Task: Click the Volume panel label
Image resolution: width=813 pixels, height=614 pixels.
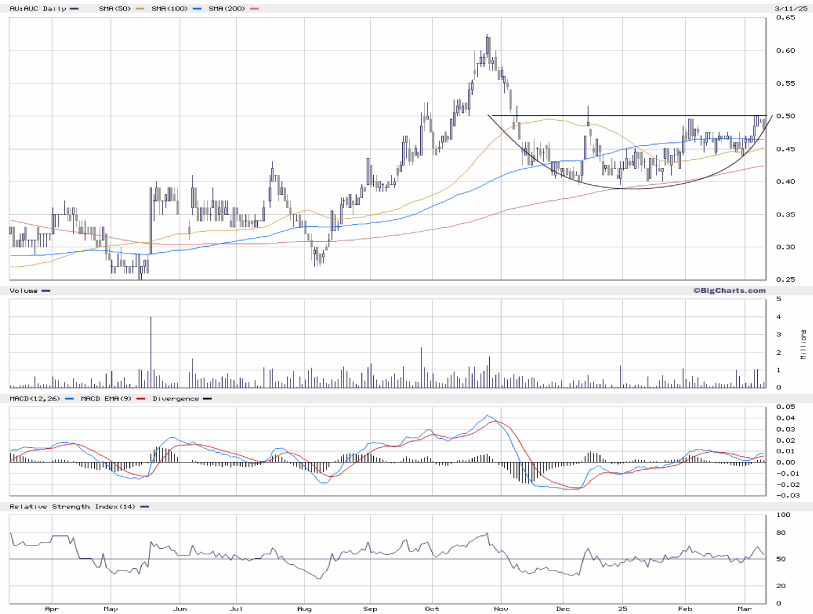Action: [23, 290]
